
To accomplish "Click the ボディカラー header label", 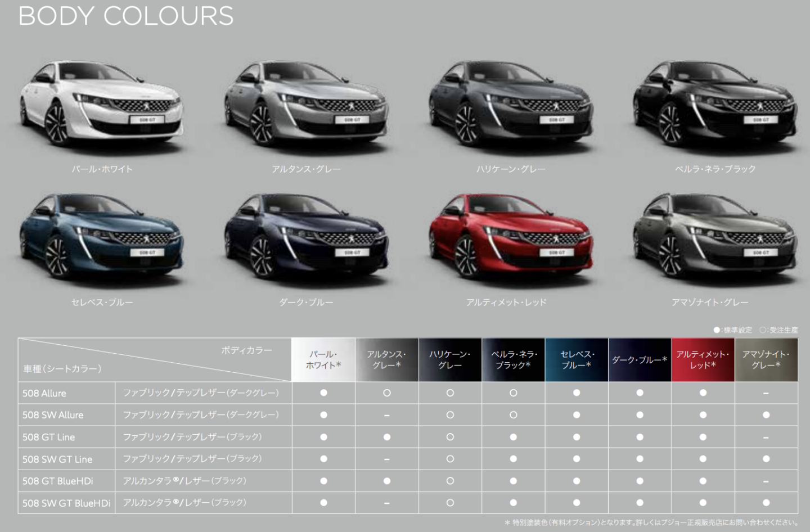I will (246, 350).
